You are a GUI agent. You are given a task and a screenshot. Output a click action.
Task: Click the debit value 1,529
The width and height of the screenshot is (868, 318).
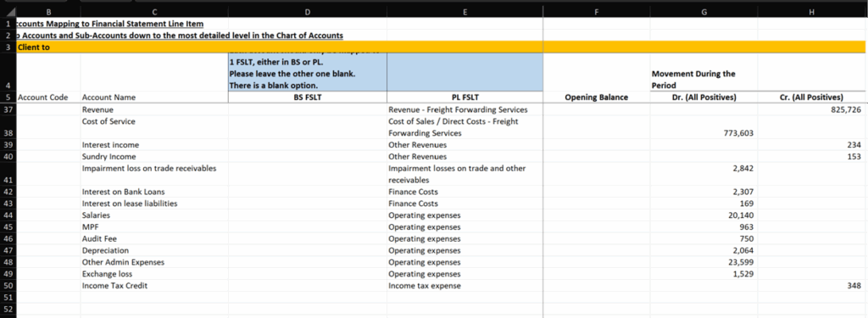743,274
